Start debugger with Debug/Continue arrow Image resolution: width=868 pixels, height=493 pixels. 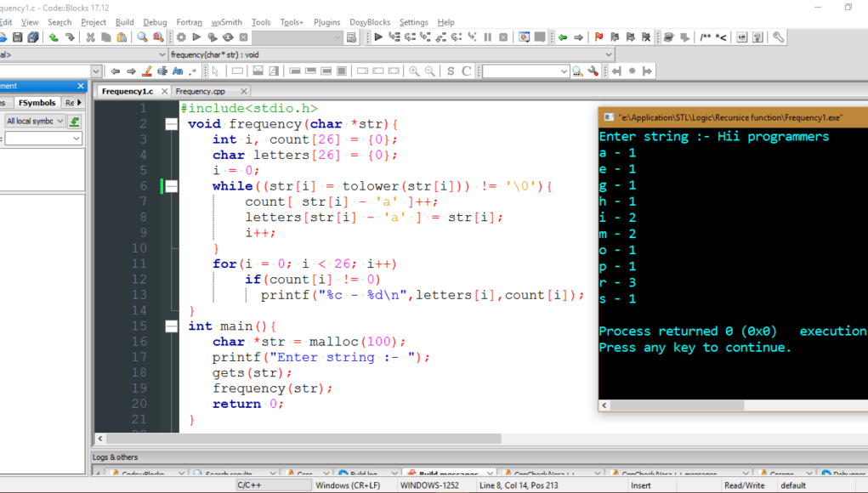378,37
